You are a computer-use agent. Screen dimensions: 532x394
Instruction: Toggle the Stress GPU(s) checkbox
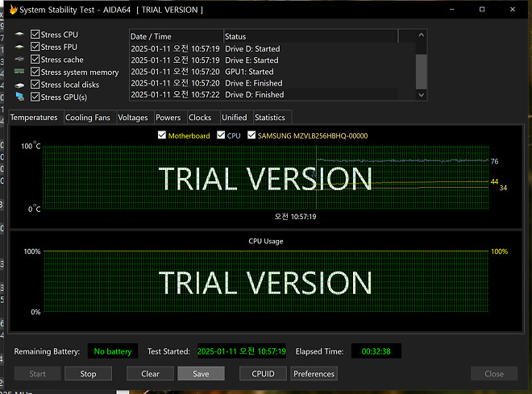click(x=35, y=97)
